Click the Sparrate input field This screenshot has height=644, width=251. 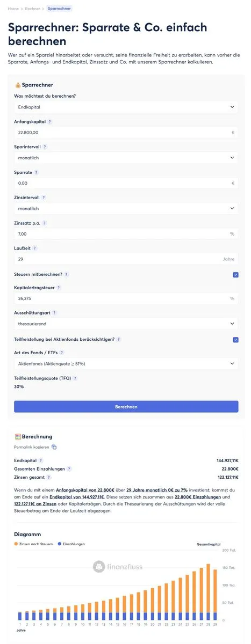(x=126, y=183)
